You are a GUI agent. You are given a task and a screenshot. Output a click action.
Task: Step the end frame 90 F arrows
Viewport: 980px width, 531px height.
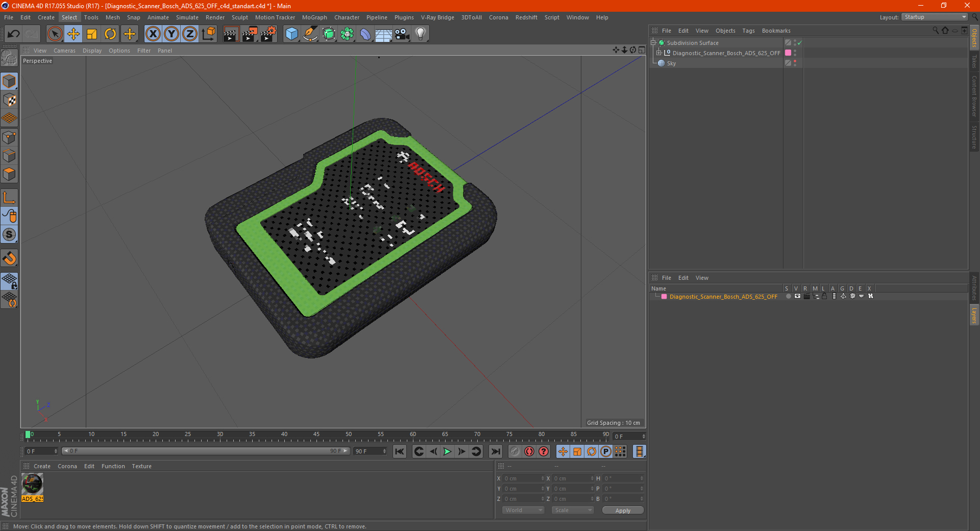[384, 451]
